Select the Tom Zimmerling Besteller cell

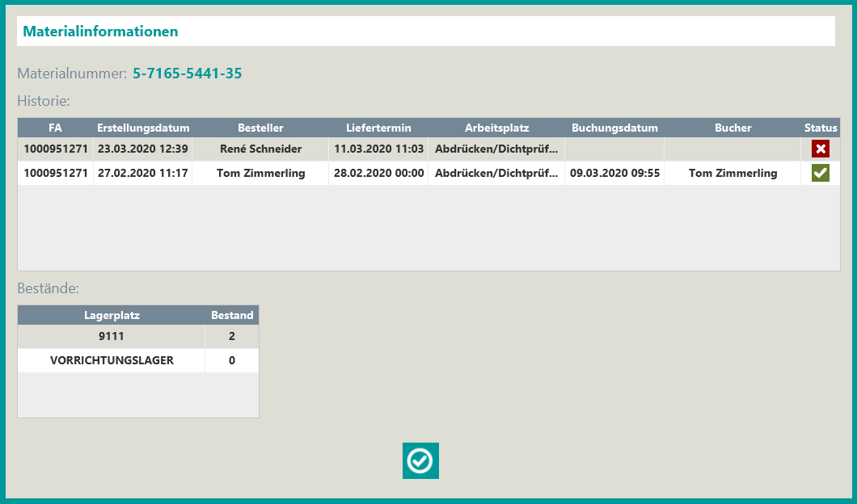(260, 173)
